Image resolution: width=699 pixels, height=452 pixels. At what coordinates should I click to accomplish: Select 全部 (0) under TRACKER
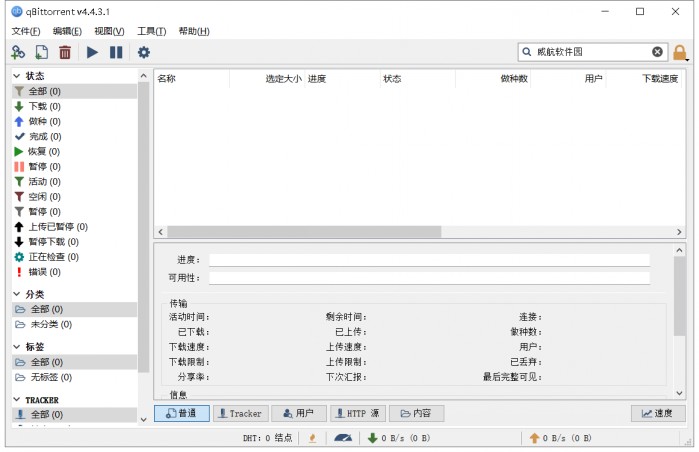coord(74,415)
